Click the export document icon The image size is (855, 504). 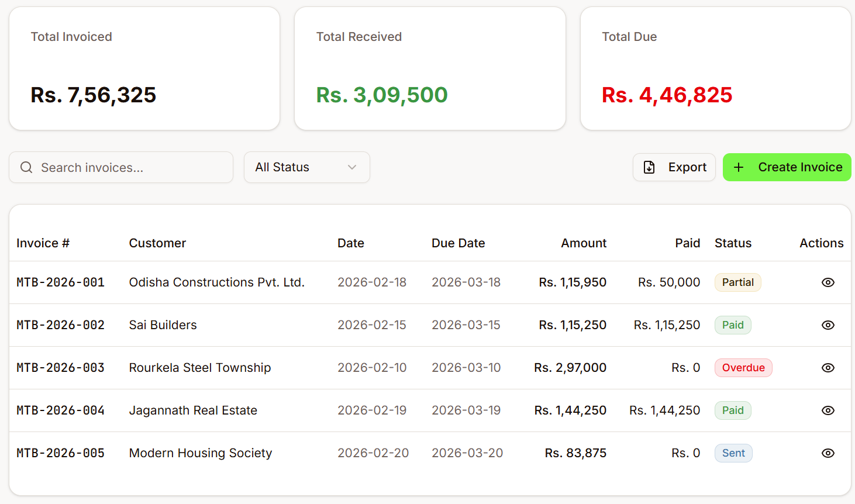click(649, 167)
